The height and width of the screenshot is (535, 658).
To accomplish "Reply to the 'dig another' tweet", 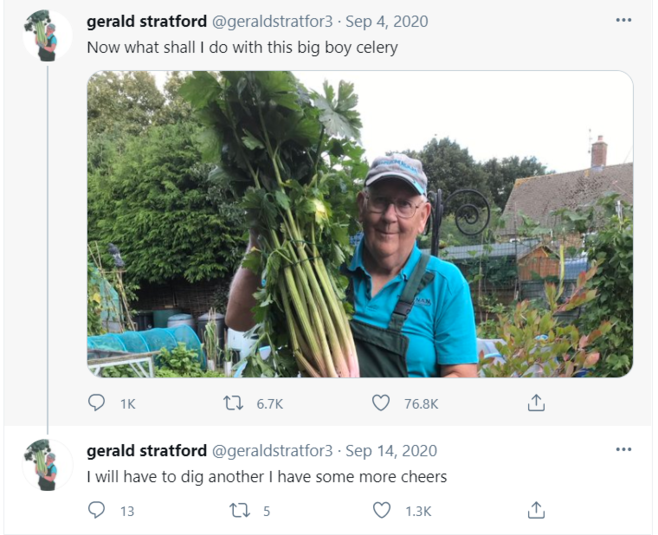I will pyautogui.click(x=97, y=511).
